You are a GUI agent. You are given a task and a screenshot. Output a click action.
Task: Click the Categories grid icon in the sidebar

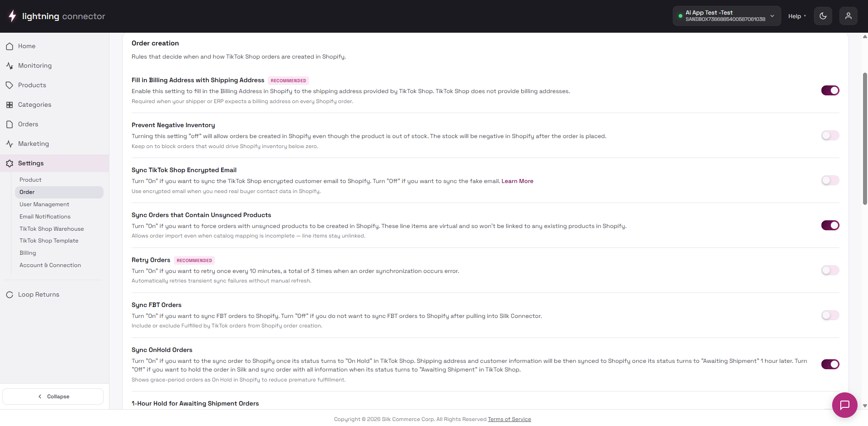click(x=10, y=105)
